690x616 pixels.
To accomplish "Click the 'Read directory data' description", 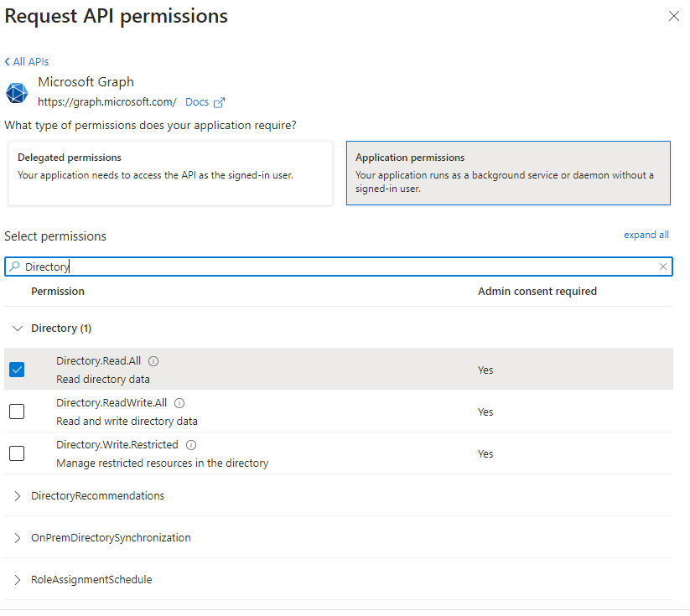I will point(103,380).
